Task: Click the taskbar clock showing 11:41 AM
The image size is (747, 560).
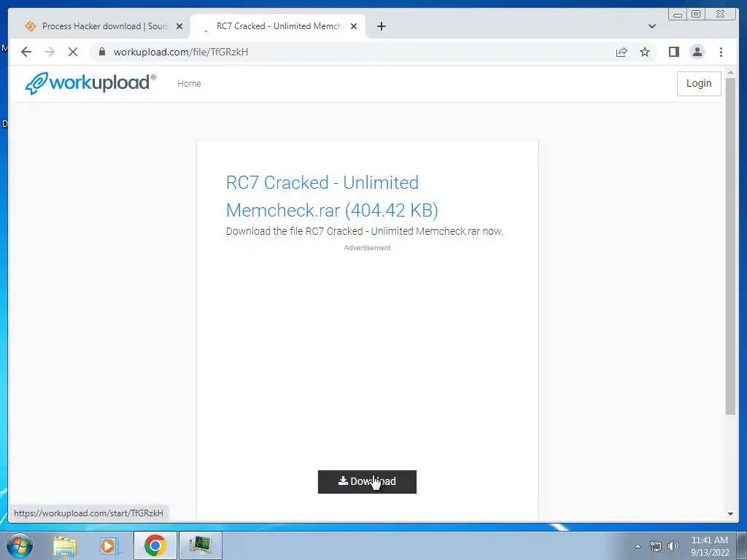Action: tap(710, 546)
